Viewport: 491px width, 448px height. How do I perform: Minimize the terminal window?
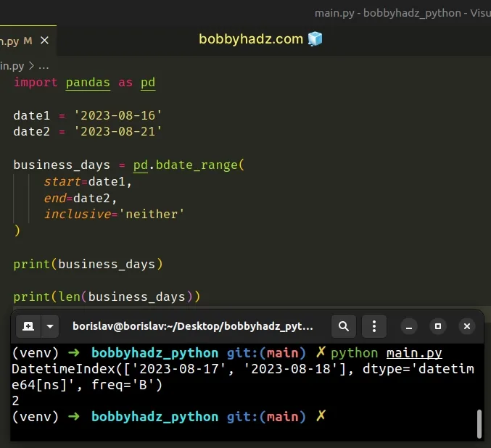[x=409, y=326]
